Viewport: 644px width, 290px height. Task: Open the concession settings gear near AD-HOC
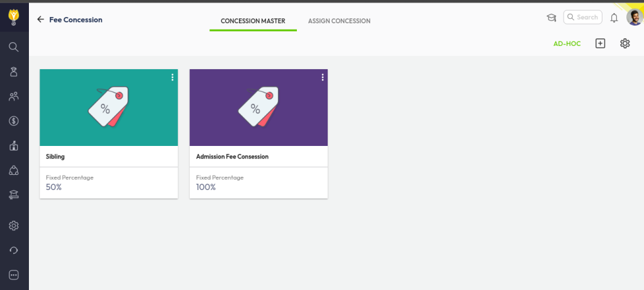point(625,43)
